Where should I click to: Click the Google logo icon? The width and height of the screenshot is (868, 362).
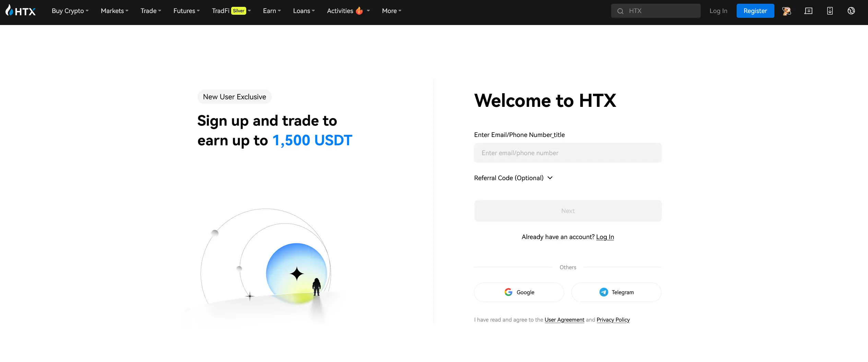tap(508, 292)
